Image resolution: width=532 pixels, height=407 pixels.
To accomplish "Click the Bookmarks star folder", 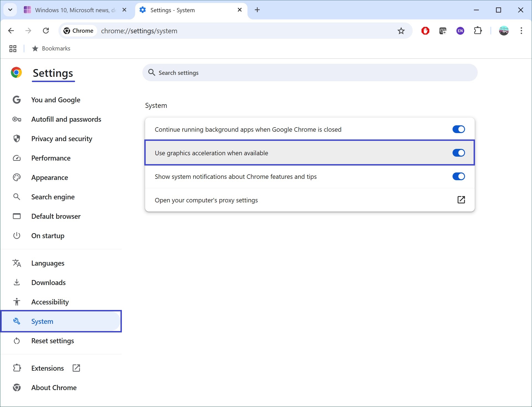I will pyautogui.click(x=51, y=49).
